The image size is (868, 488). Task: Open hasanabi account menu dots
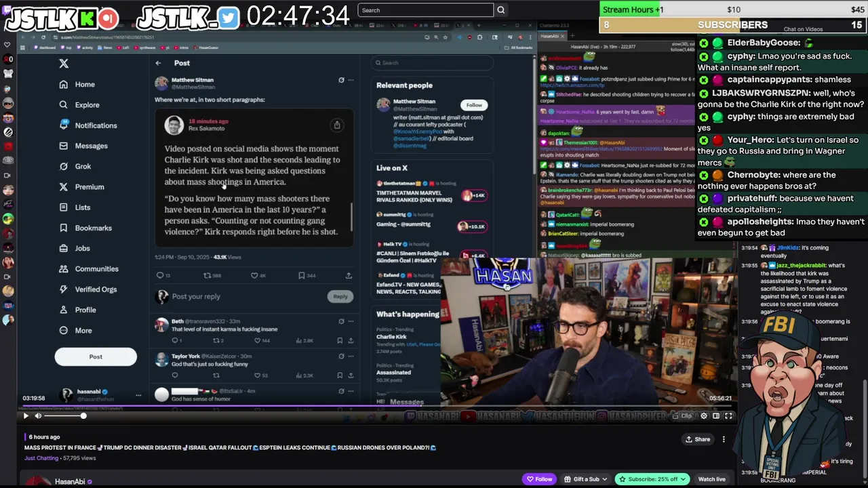(138, 394)
